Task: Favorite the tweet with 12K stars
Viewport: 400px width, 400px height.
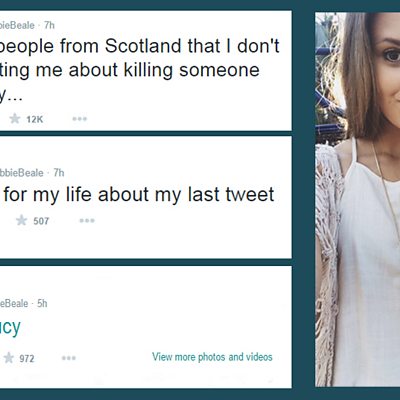Action: point(15,119)
